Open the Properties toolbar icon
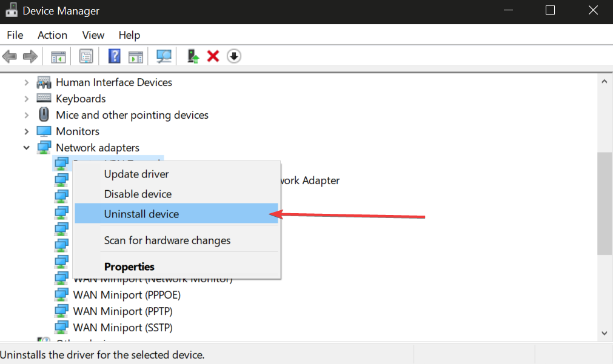 point(87,56)
